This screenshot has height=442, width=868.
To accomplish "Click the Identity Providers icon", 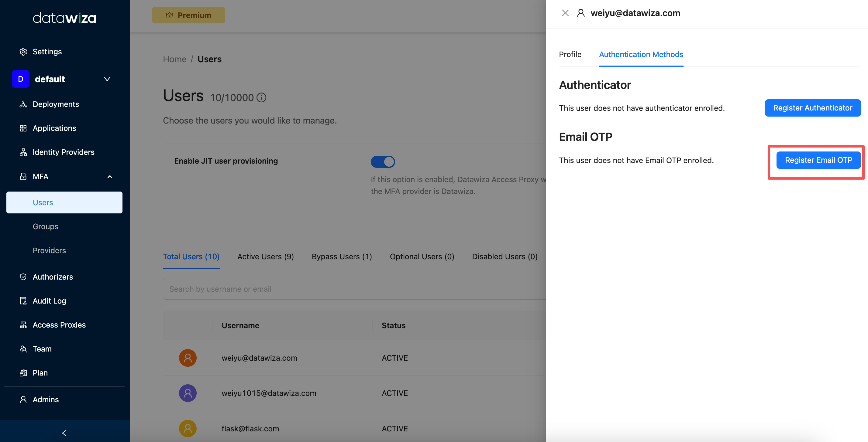I will click(x=23, y=152).
